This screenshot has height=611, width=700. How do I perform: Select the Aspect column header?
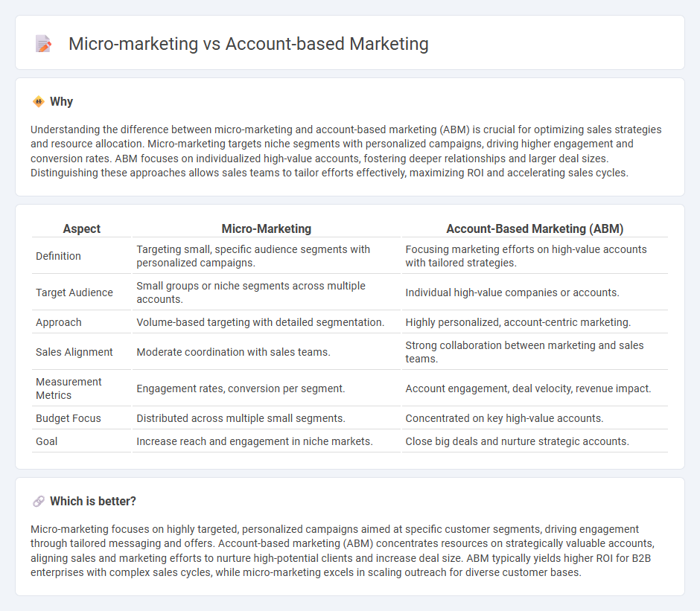pyautogui.click(x=82, y=228)
